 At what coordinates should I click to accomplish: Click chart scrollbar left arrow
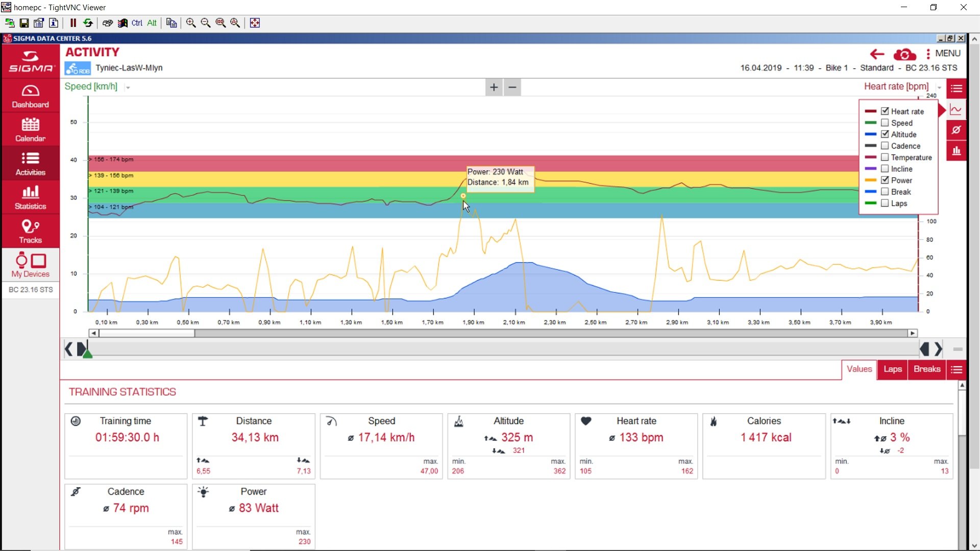[x=93, y=333]
